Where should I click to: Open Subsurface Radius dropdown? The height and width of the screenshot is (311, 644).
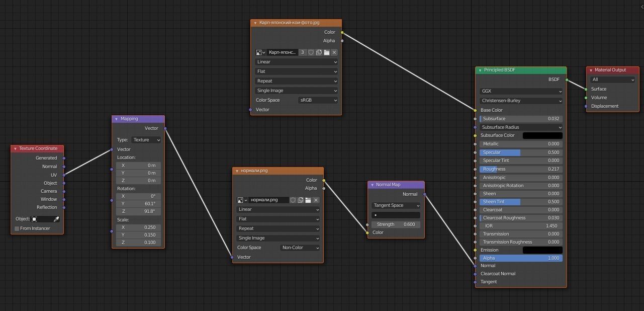coord(521,127)
